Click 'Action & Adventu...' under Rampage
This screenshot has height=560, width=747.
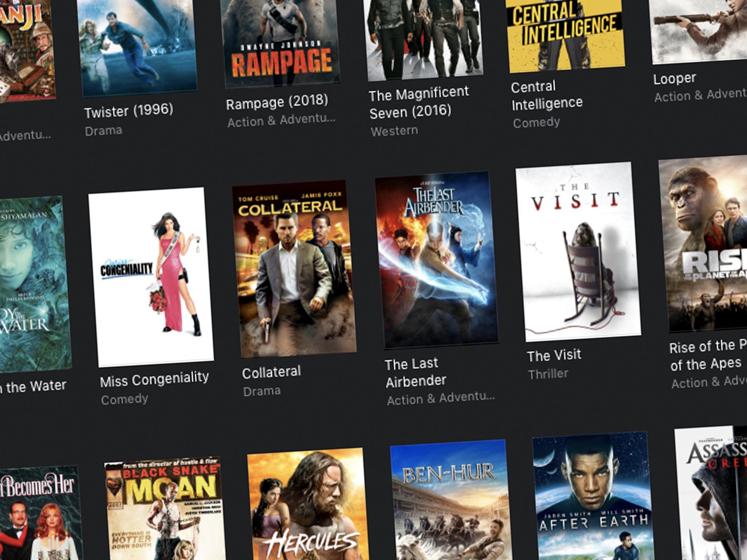281,120
